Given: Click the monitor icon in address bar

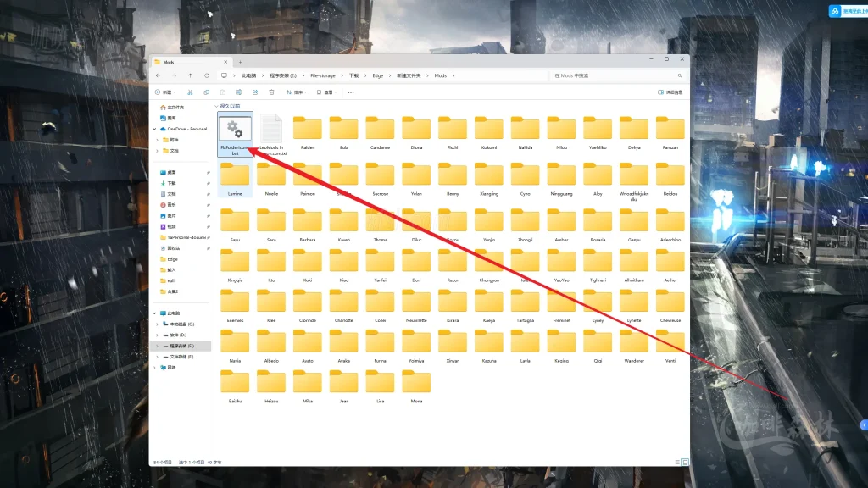Looking at the screenshot, I should pyautogui.click(x=224, y=75).
